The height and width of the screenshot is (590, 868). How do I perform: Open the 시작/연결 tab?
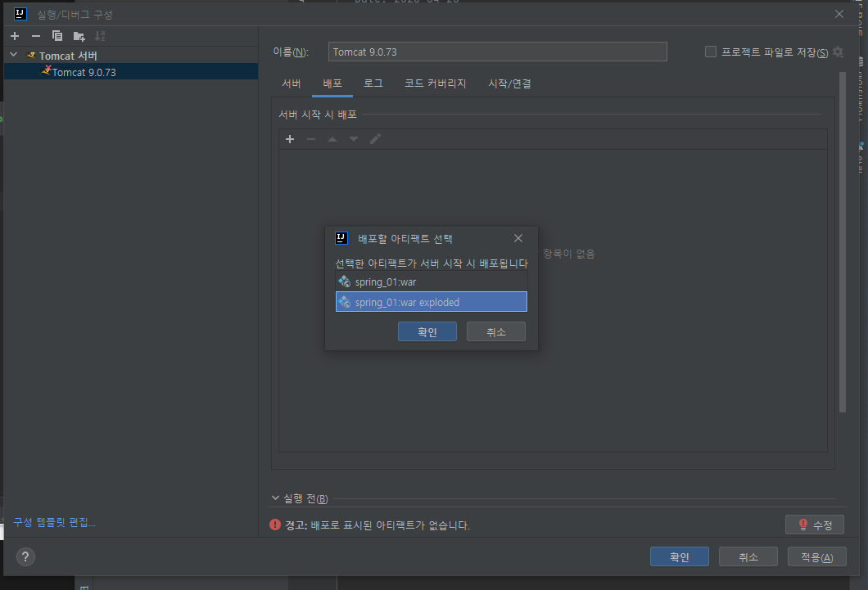point(510,83)
